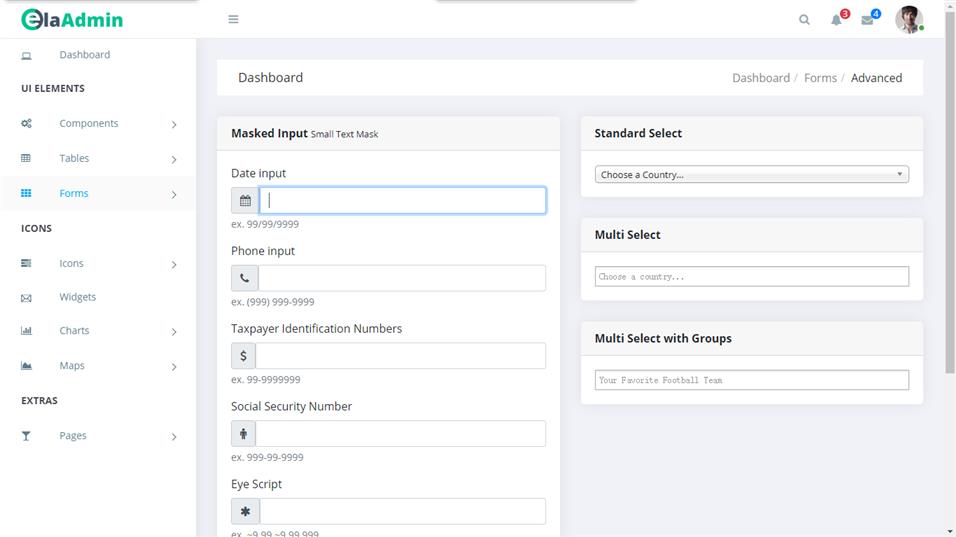
Task: Click the calendar icon beside Date input
Action: (x=245, y=201)
